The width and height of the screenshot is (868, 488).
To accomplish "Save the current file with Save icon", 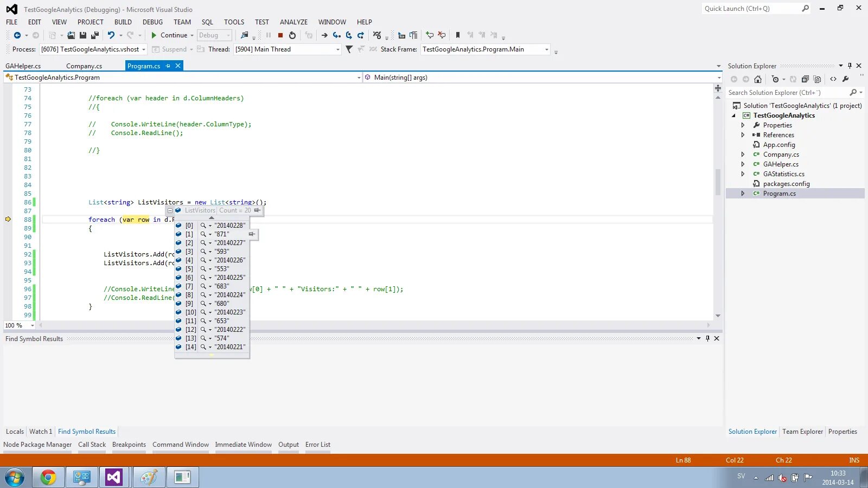I will point(83,35).
